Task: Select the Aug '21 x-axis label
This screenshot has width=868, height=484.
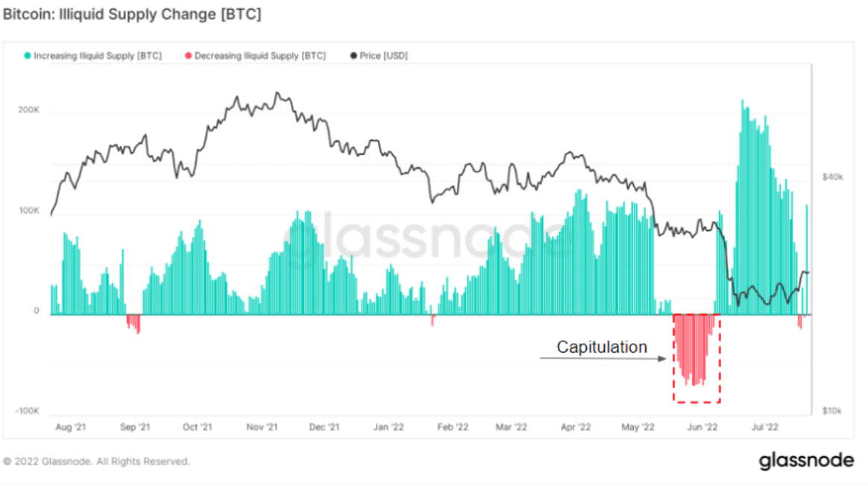Action: pyautogui.click(x=71, y=427)
